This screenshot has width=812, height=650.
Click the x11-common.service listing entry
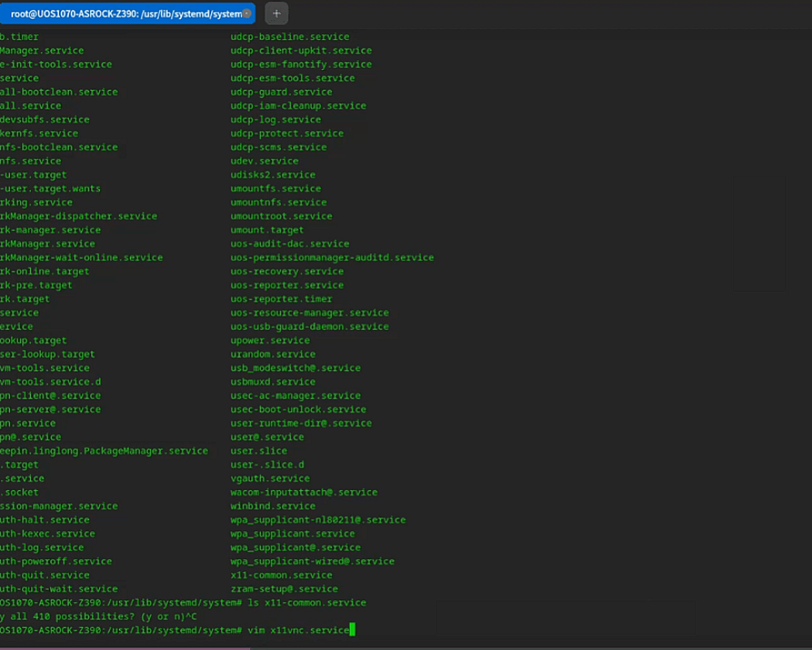pyautogui.click(x=281, y=575)
